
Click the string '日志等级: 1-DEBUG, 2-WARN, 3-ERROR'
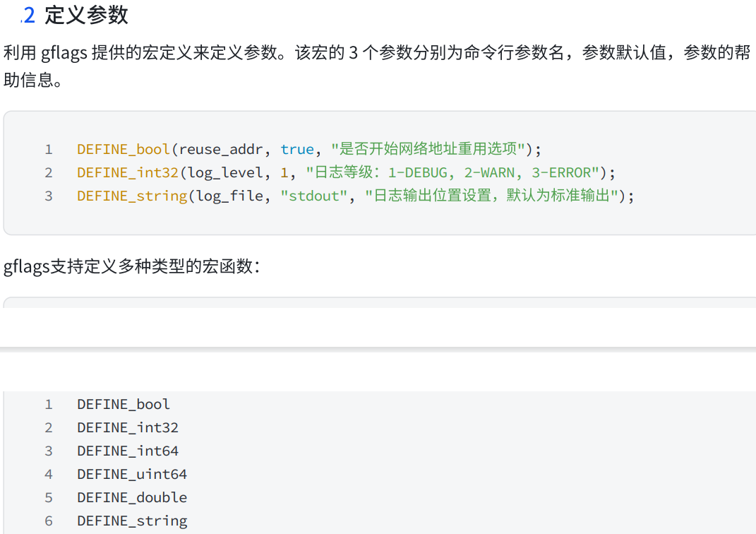pyautogui.click(x=452, y=172)
